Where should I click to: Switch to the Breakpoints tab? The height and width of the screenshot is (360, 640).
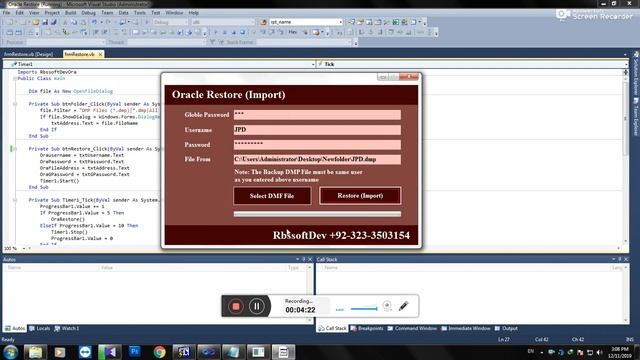[x=367, y=329]
